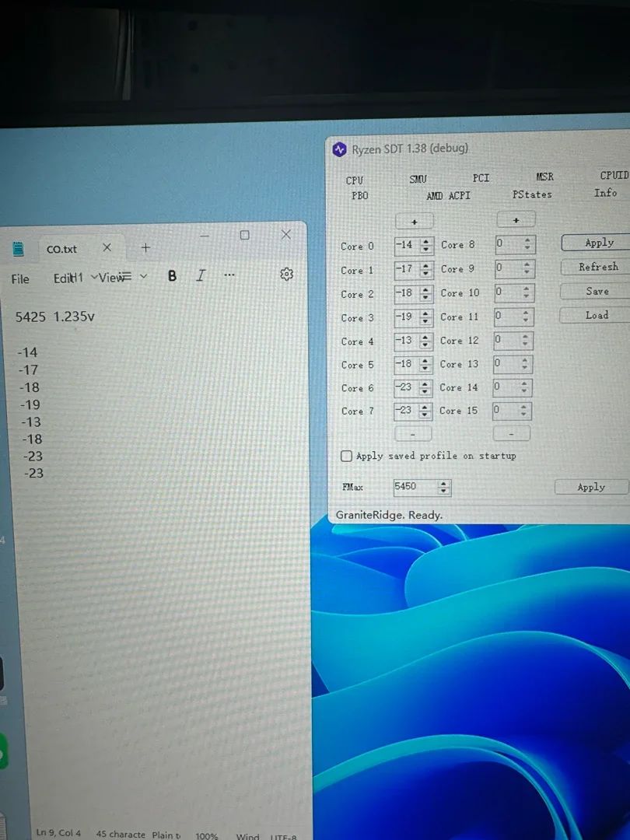Click 'Ln 9, Col 4' in Notepad status bar
The width and height of the screenshot is (630, 840).
coord(58,833)
